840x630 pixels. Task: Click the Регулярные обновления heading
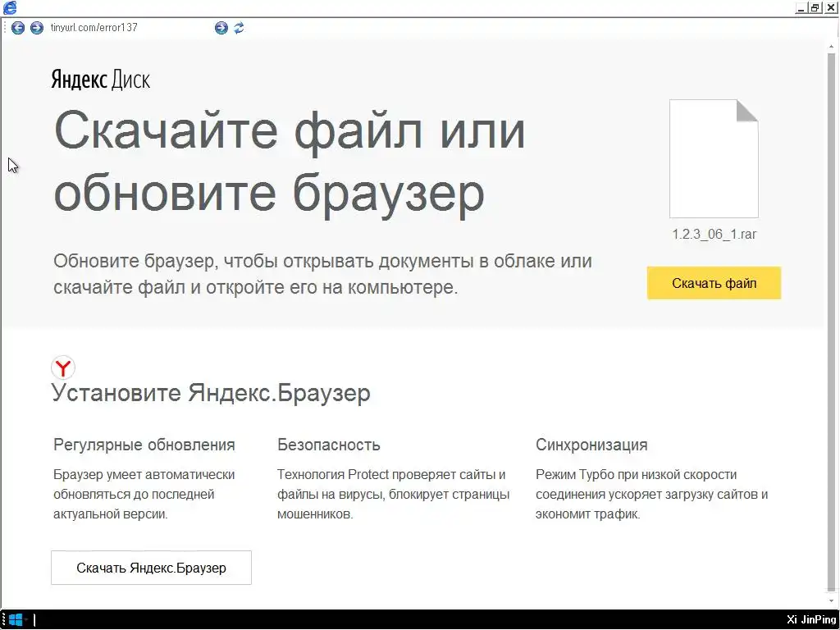click(144, 445)
